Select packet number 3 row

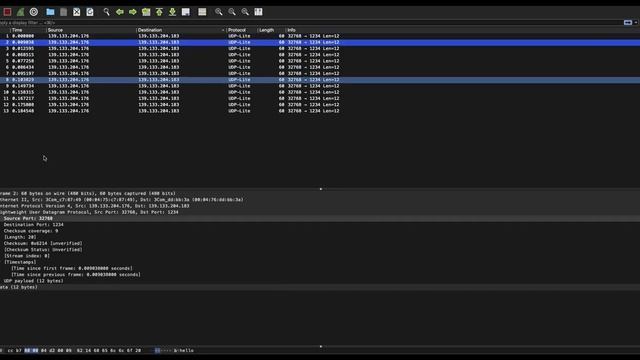[x=320, y=49]
